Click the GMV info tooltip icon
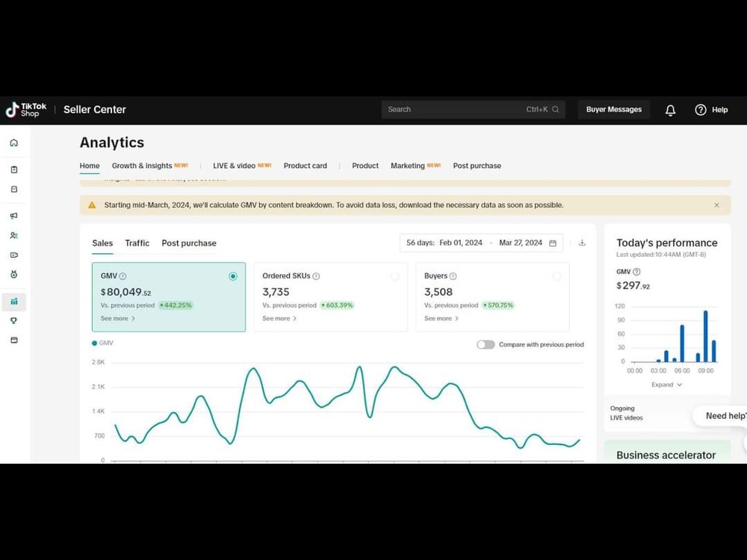This screenshot has width=747, height=560. click(123, 276)
